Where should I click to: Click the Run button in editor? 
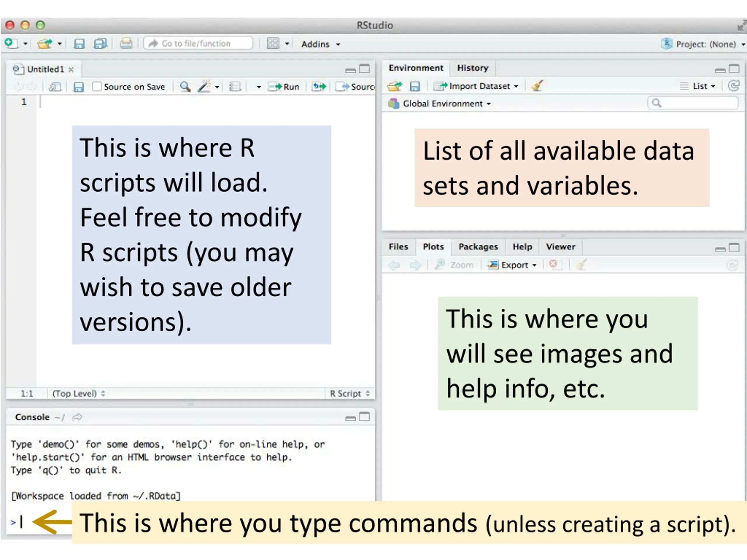[x=283, y=87]
